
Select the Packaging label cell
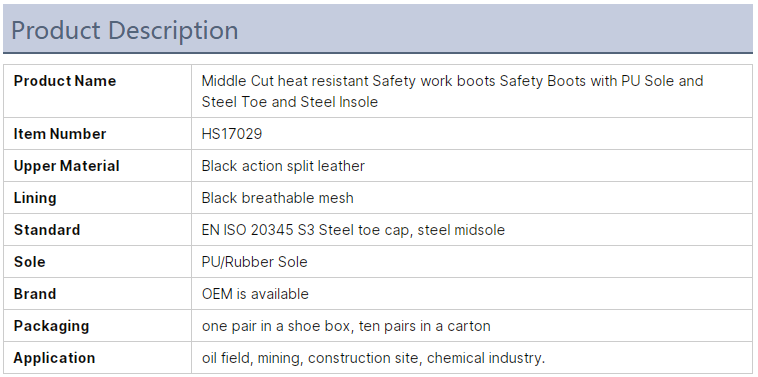[97, 325]
